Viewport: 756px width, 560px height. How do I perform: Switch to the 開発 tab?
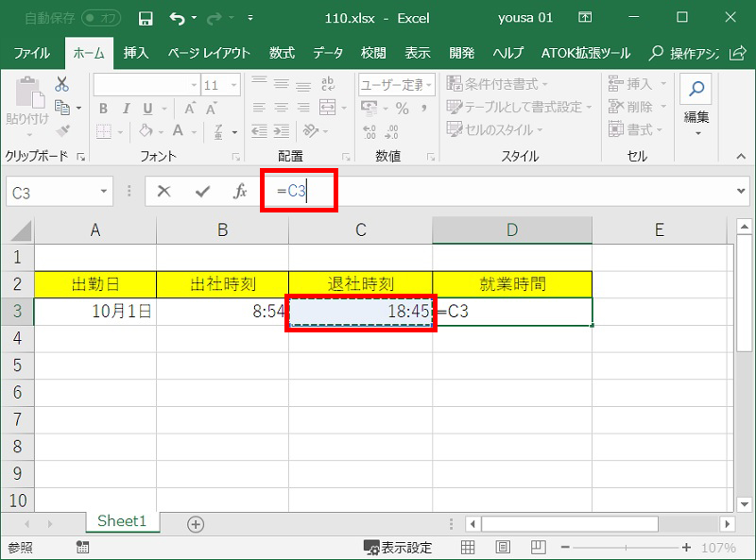462,53
